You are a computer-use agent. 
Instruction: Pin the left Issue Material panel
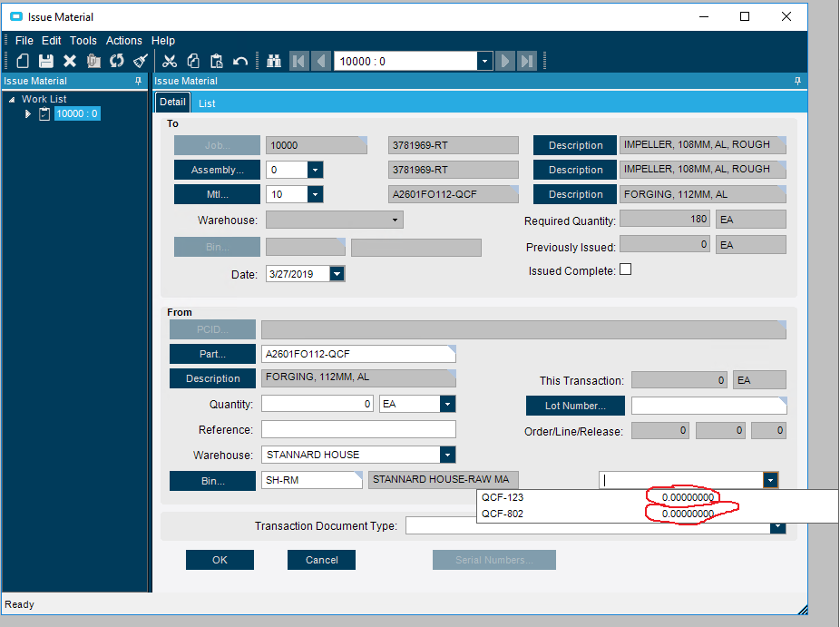coord(138,82)
